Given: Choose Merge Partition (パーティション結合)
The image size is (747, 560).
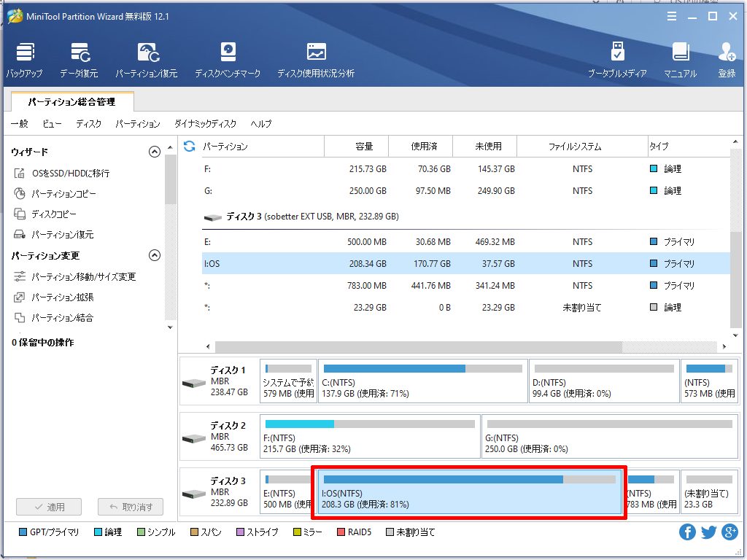Looking at the screenshot, I should [x=54, y=318].
